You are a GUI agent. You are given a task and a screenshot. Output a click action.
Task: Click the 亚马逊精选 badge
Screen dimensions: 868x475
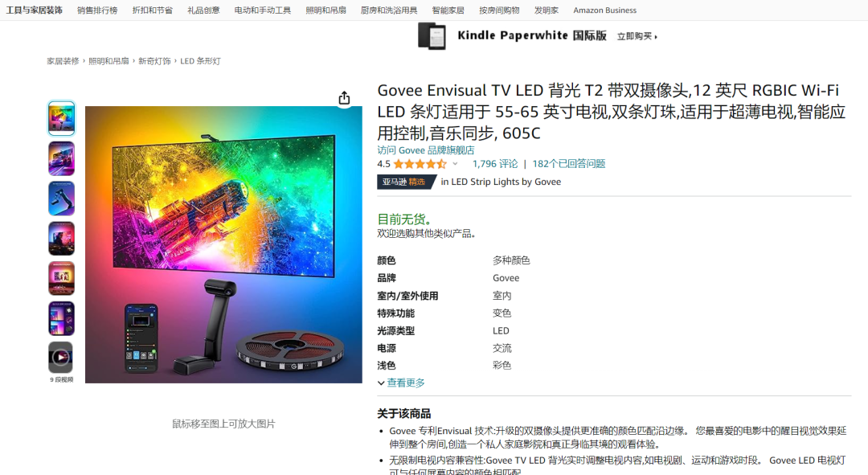pyautogui.click(x=404, y=182)
